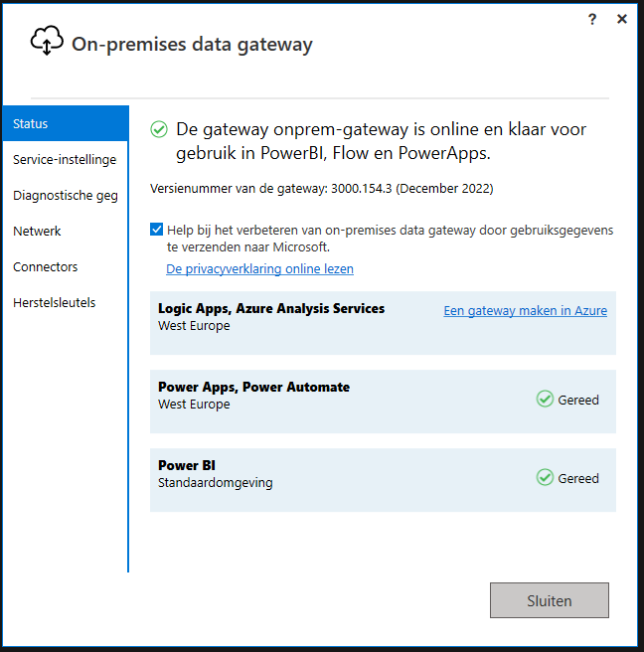Open the privacyverklaring online lezen link
The height and width of the screenshot is (652, 644).
coord(259,269)
